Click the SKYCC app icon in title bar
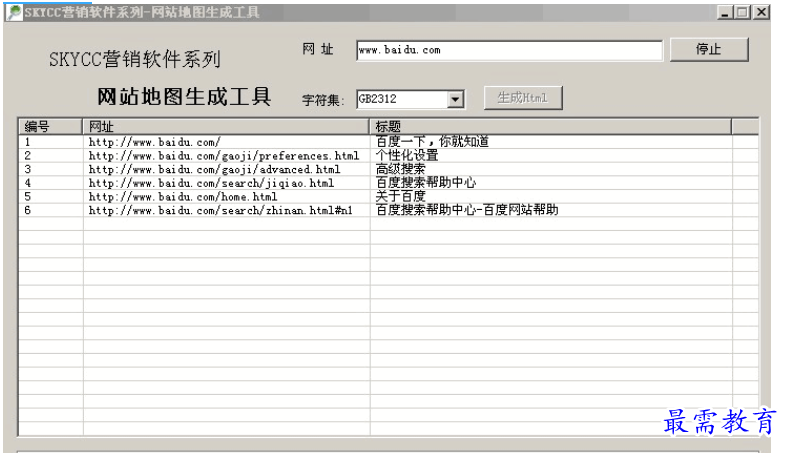 click(x=15, y=12)
